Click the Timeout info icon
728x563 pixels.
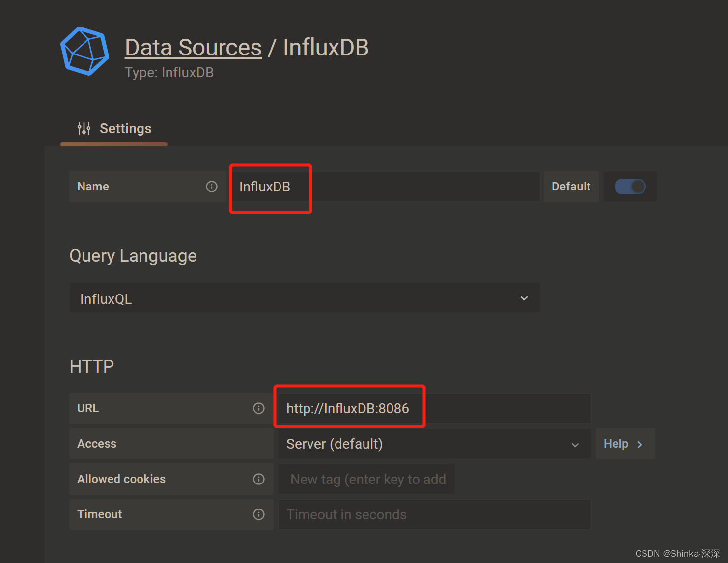click(x=259, y=514)
